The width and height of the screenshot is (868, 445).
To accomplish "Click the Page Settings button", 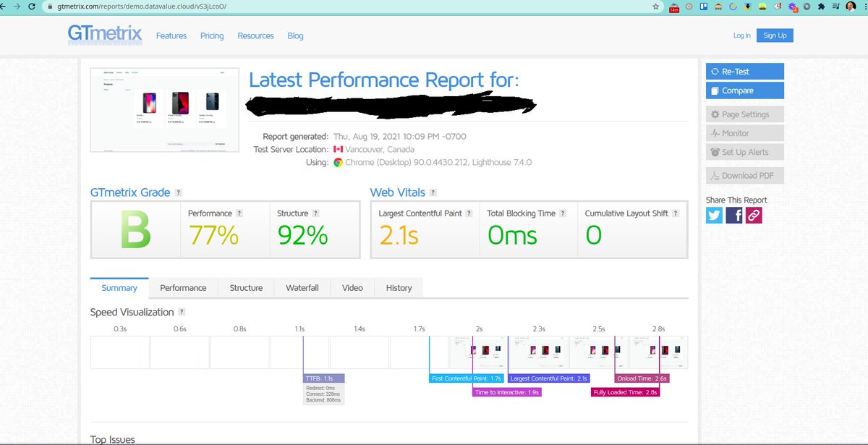I will click(745, 114).
